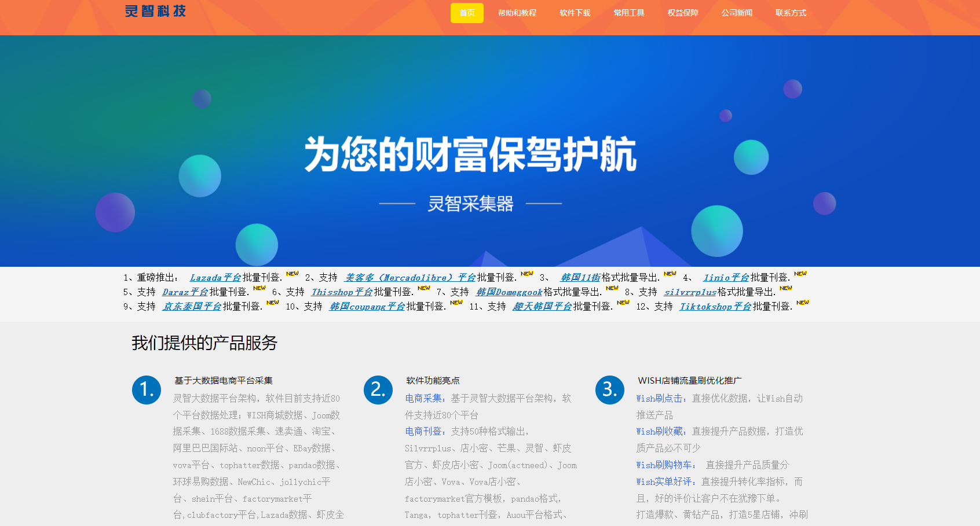Click the 灵智科技 logo
The height and width of the screenshot is (526, 980).
point(154,11)
